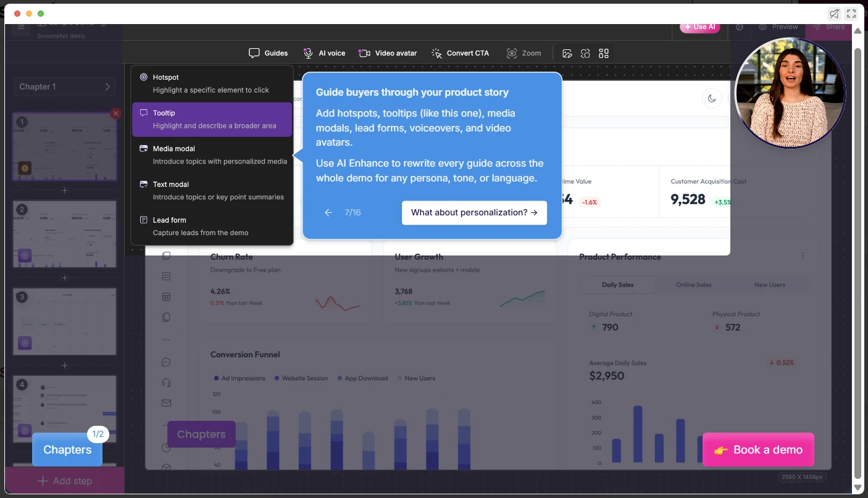Click the 'What about personalization?' button
The width and height of the screenshot is (868, 498).
474,212
